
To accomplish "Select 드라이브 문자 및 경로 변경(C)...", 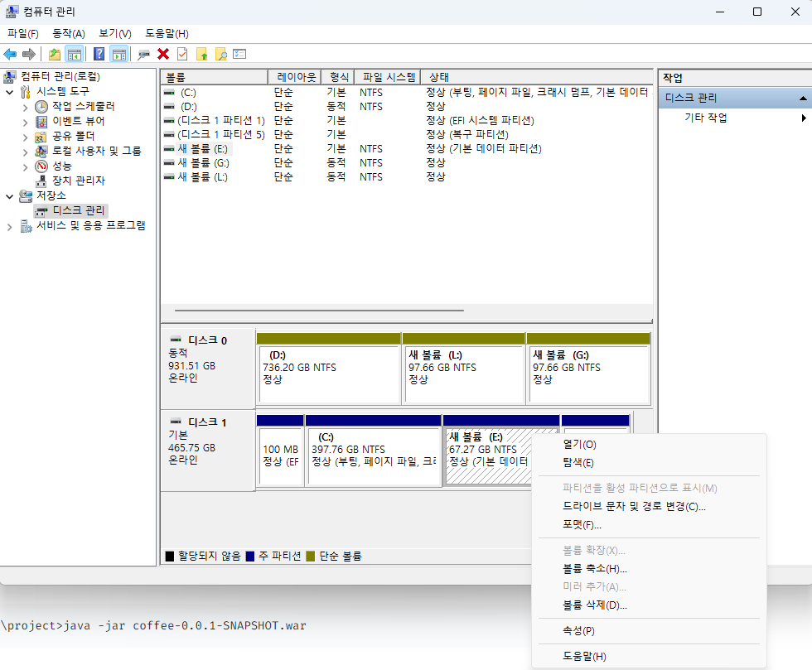I will click(649, 506).
